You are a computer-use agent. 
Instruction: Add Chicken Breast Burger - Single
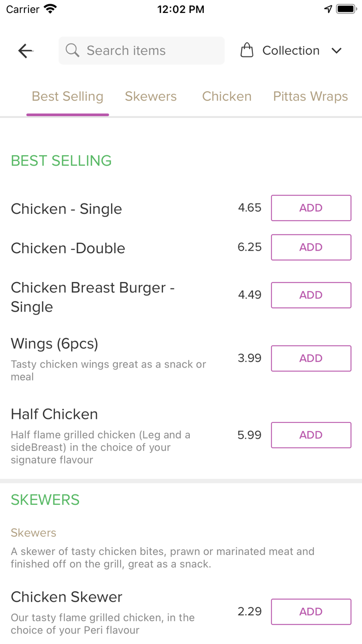point(311,295)
